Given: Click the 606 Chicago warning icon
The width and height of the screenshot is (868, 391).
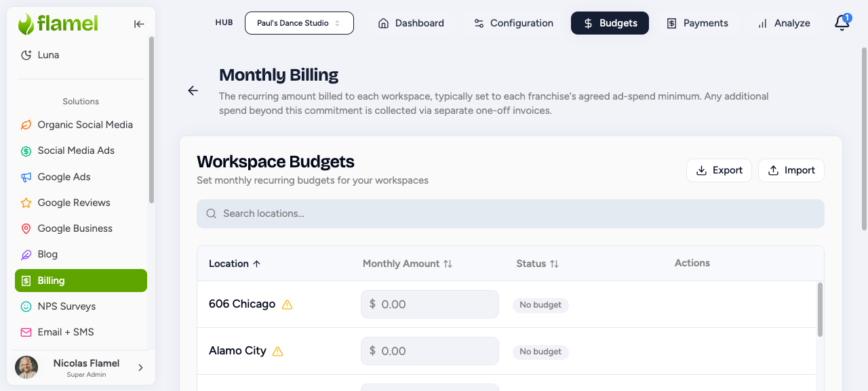Looking at the screenshot, I should tap(287, 305).
